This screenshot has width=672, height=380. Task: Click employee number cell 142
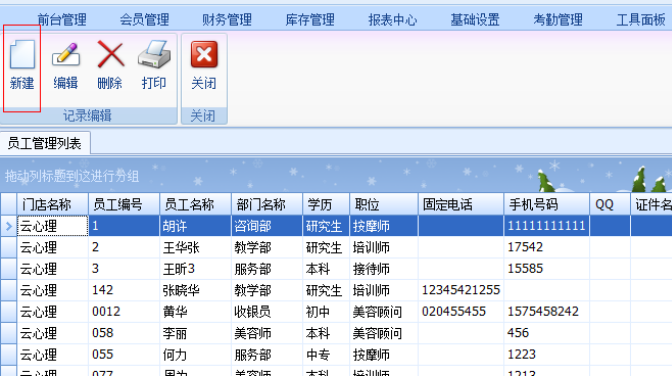coord(124,290)
